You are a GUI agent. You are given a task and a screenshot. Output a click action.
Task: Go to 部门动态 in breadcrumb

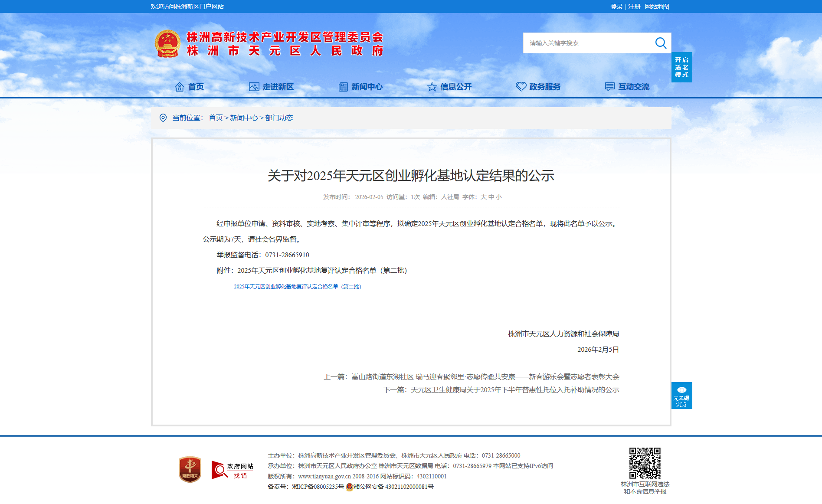[279, 118]
